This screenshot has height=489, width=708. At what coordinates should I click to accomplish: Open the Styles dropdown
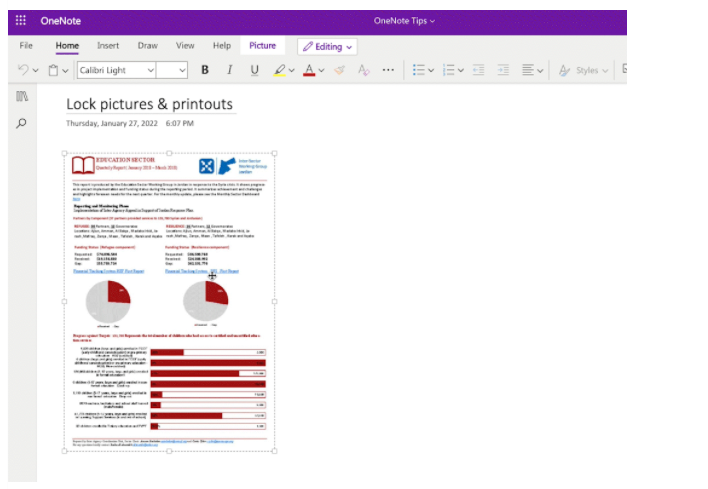tap(583, 70)
